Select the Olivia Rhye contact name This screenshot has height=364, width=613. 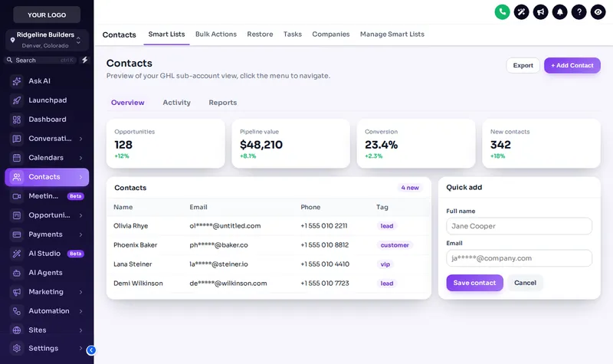(x=130, y=225)
